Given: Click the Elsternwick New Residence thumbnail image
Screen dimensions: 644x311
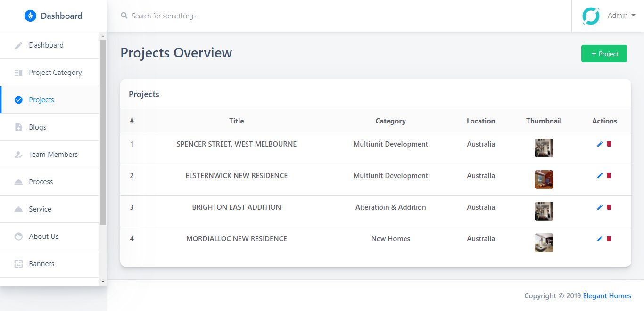Looking at the screenshot, I should click(x=544, y=180).
